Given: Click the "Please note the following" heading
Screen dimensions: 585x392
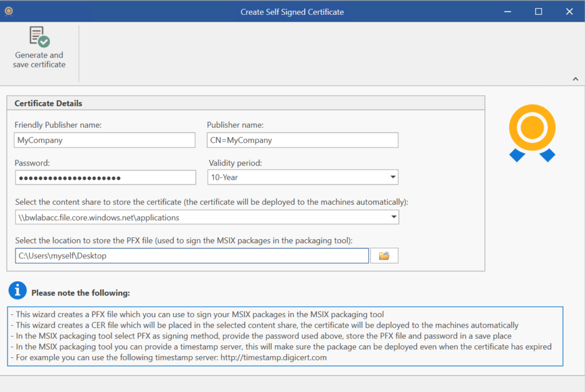Looking at the screenshot, I should pyautogui.click(x=81, y=293).
